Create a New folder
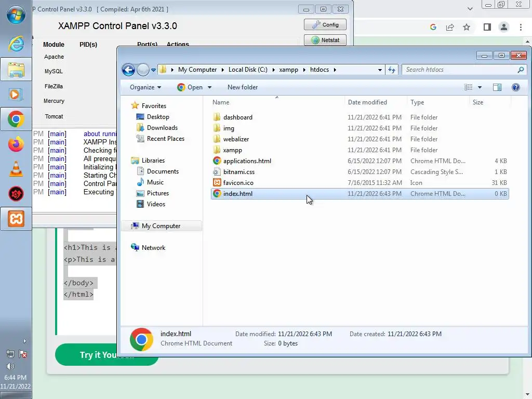532x399 pixels. click(x=243, y=87)
